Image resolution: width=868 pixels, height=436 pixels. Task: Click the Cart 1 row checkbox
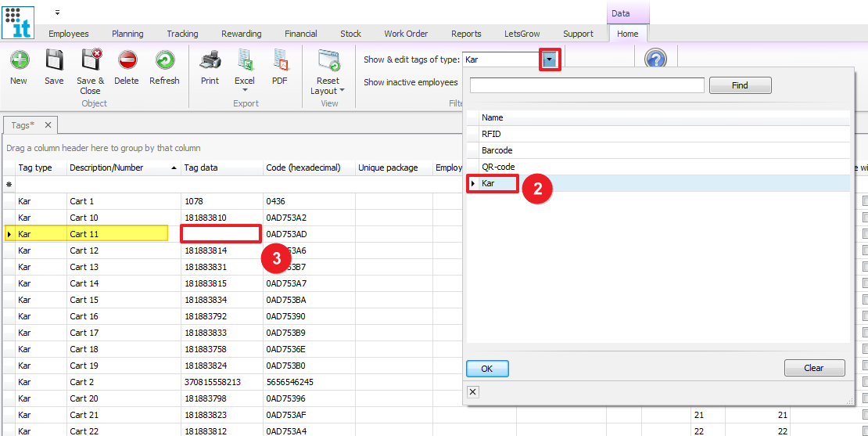[865, 201]
